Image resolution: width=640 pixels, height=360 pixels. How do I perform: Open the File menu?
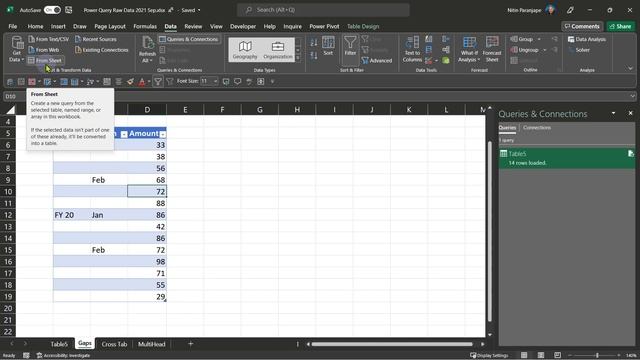13,26
